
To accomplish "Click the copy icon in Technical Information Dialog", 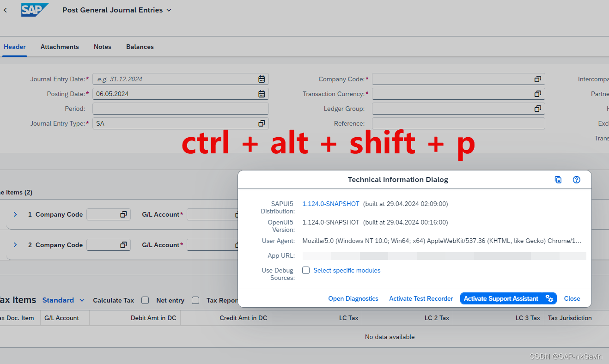I will pos(558,180).
